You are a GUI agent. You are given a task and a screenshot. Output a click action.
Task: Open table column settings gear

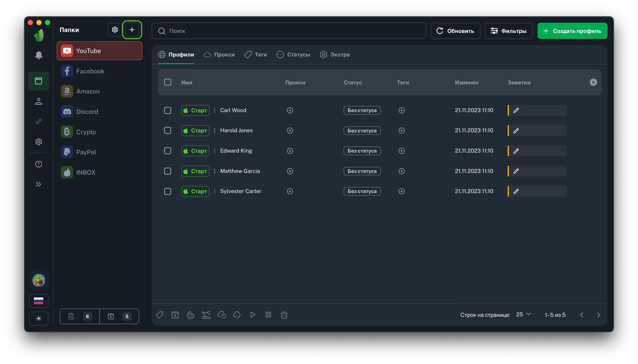593,82
